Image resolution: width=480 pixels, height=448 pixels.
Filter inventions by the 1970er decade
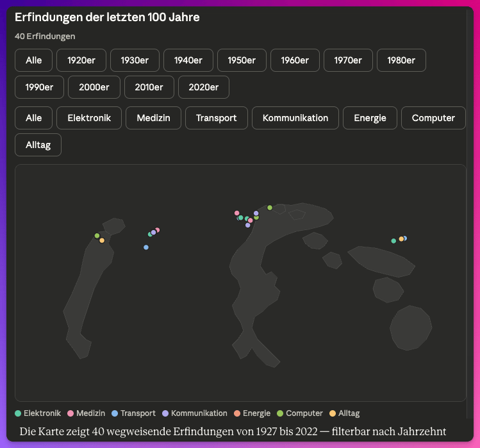(x=348, y=60)
